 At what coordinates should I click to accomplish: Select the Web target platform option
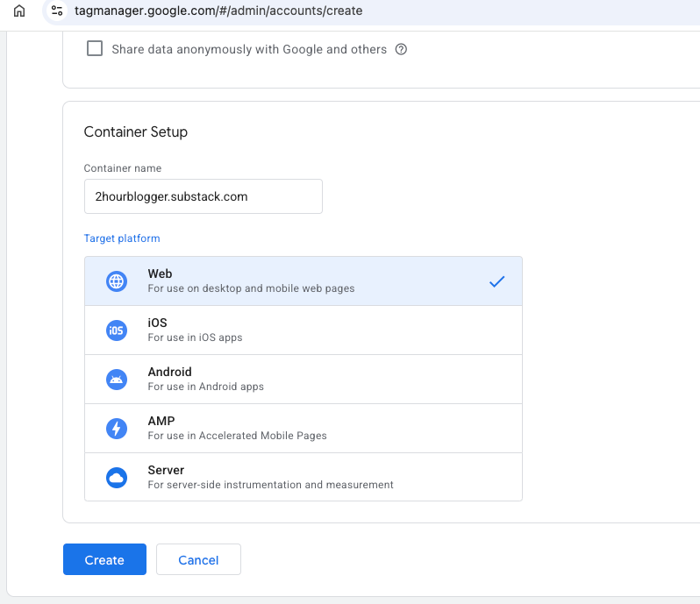tap(304, 281)
